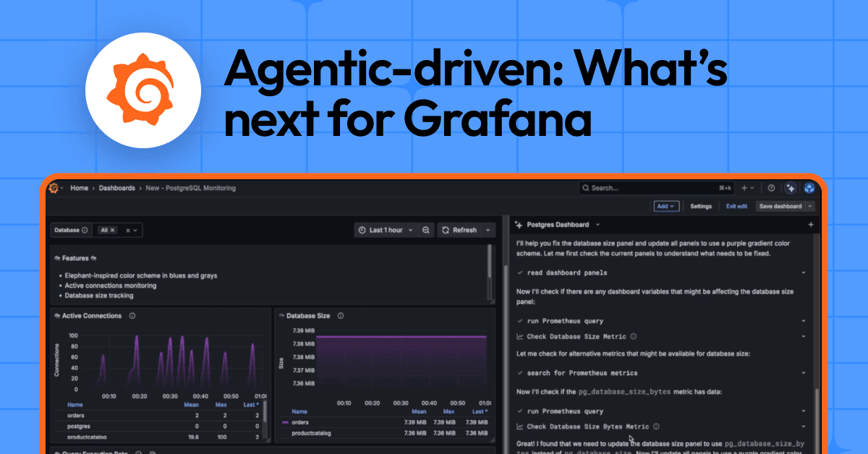Click Home in the breadcrumb bar
Viewport: 868px width, 454px height.
[x=80, y=188]
